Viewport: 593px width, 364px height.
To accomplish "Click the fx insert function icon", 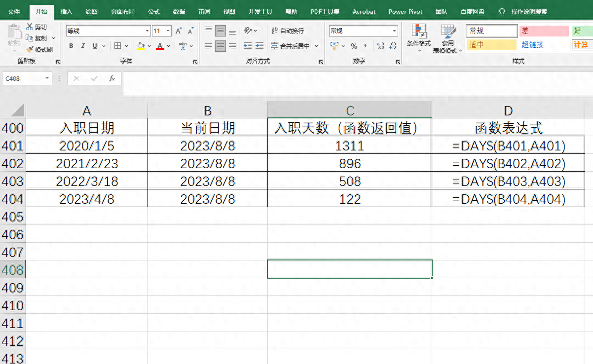I will coord(112,78).
